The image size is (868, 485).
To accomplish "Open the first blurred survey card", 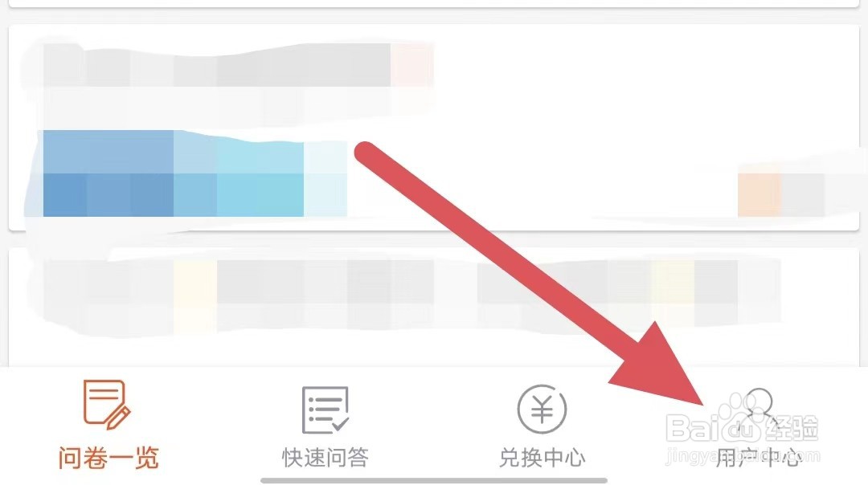I will click(434, 128).
